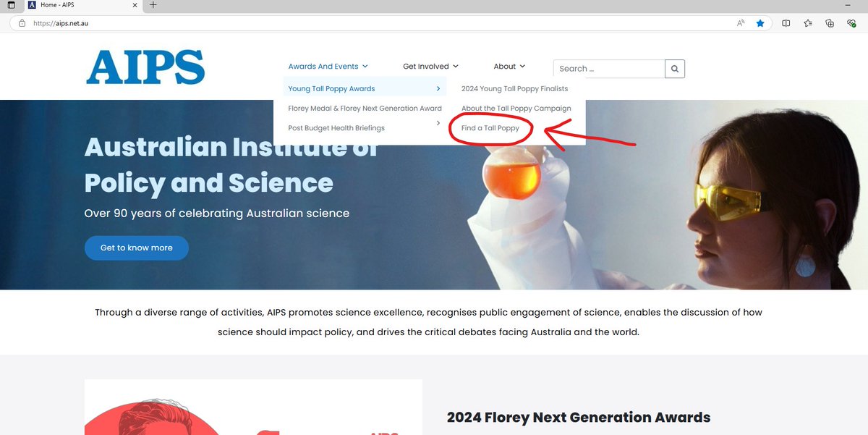This screenshot has width=868, height=435.
Task: Click the search magnifier button
Action: [675, 69]
